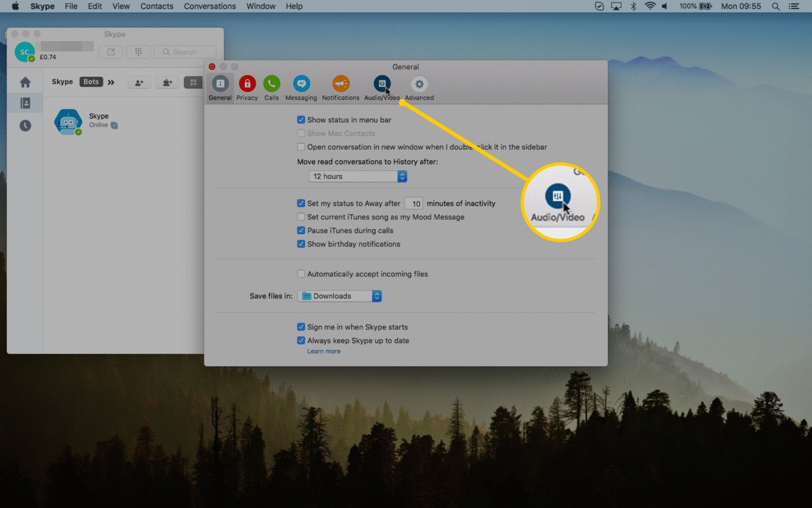Open the Privacy preferences pane

pos(247,87)
